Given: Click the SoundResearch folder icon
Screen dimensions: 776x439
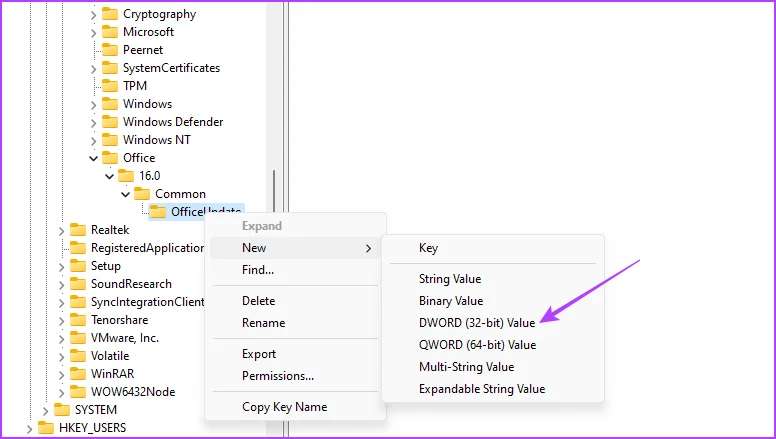Looking at the screenshot, I should [78, 284].
